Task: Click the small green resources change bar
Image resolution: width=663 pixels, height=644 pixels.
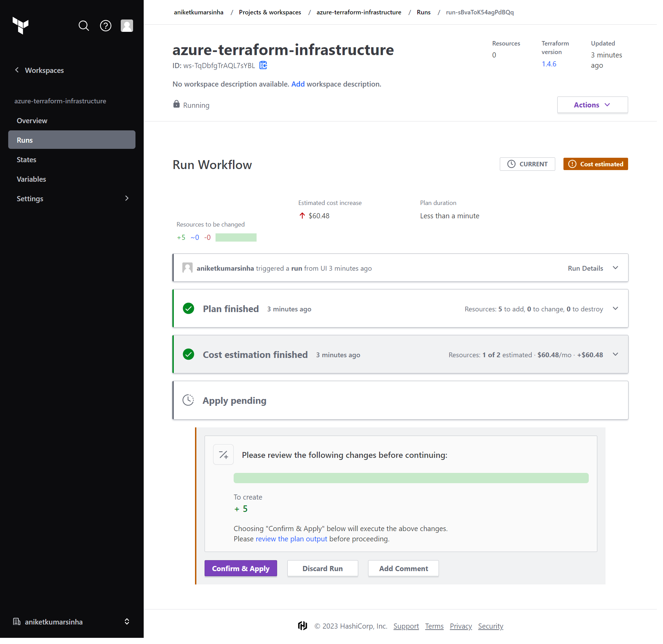Action: (x=236, y=237)
